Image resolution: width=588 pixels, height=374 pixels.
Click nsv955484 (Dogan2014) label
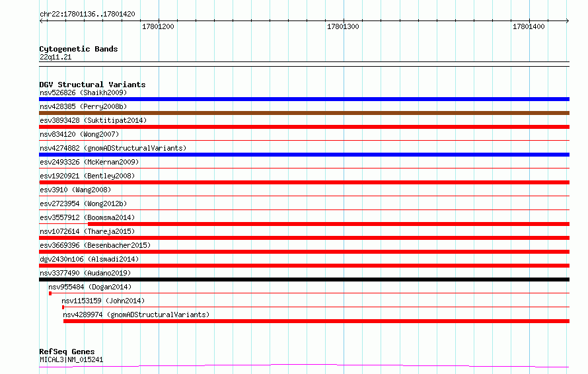[x=90, y=287]
